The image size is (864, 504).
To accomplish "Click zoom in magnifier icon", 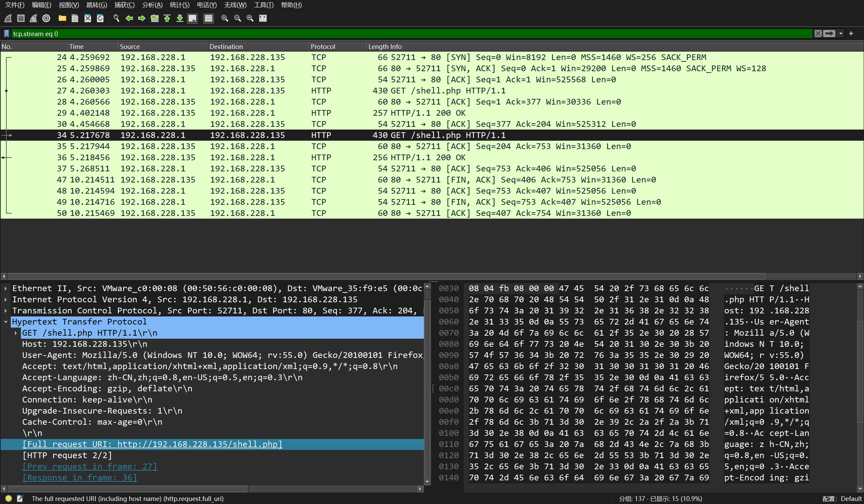I will coord(224,18).
